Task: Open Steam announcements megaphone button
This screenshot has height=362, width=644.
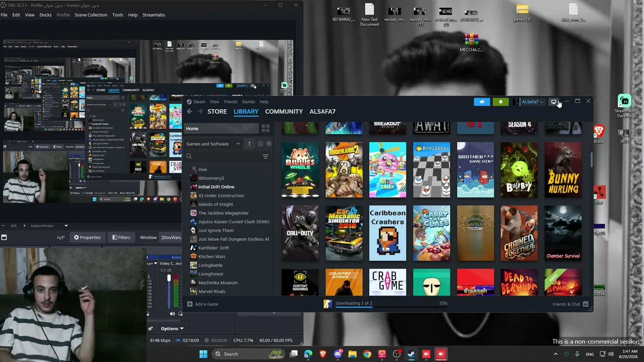Action: 481,102
